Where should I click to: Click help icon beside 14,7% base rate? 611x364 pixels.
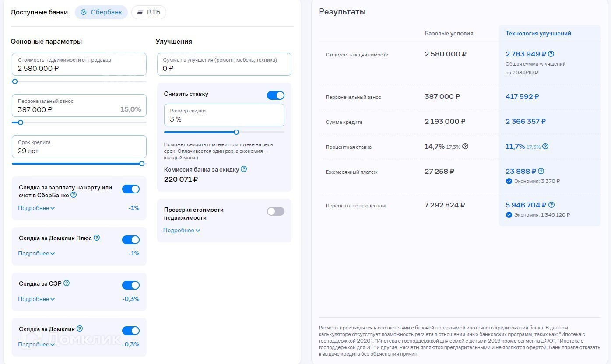[465, 147]
